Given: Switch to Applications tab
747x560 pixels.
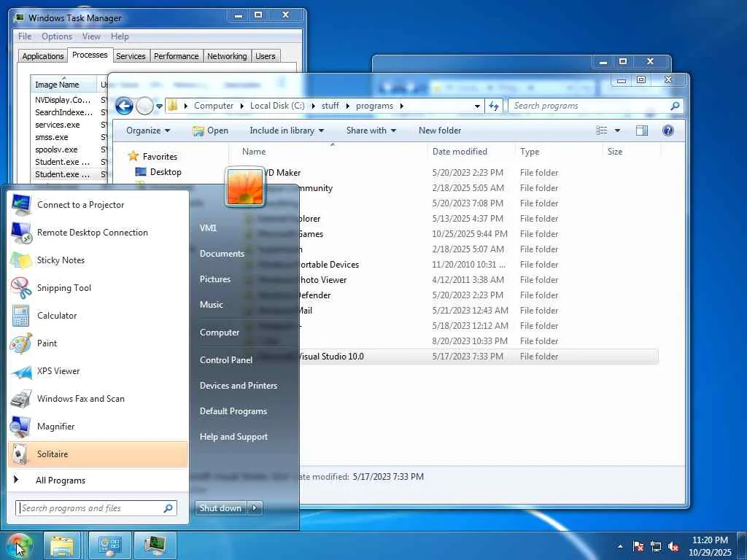Looking at the screenshot, I should tap(43, 56).
